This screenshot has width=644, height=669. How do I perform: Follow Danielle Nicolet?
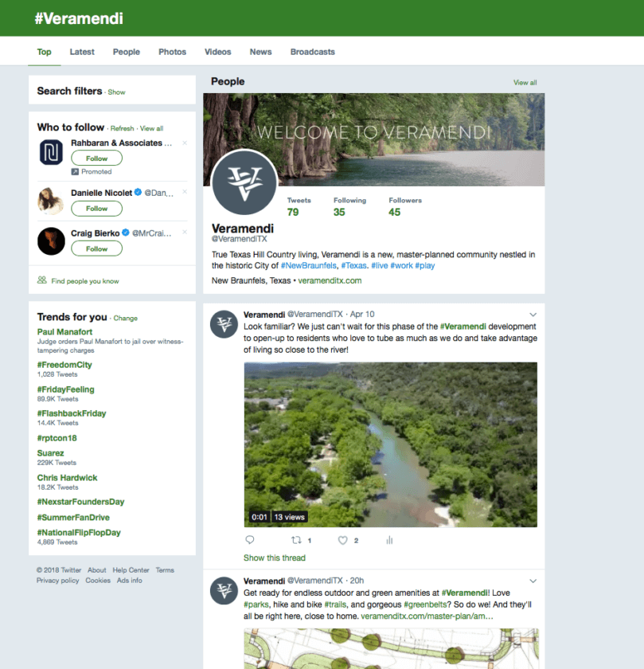[97, 209]
